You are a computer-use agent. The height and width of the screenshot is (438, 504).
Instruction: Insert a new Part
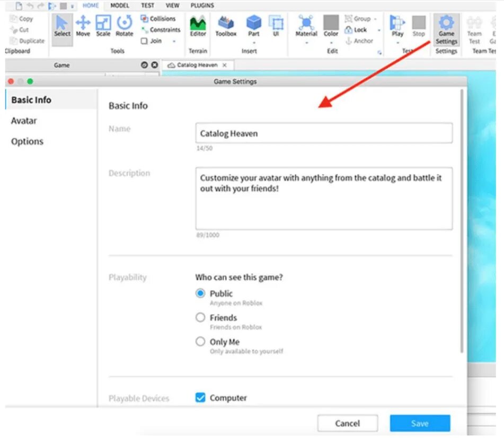(x=254, y=26)
